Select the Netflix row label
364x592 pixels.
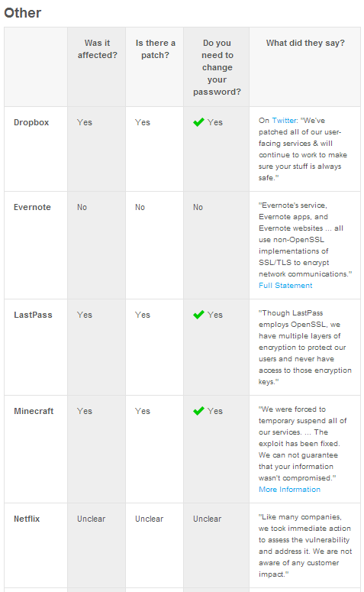tap(27, 519)
